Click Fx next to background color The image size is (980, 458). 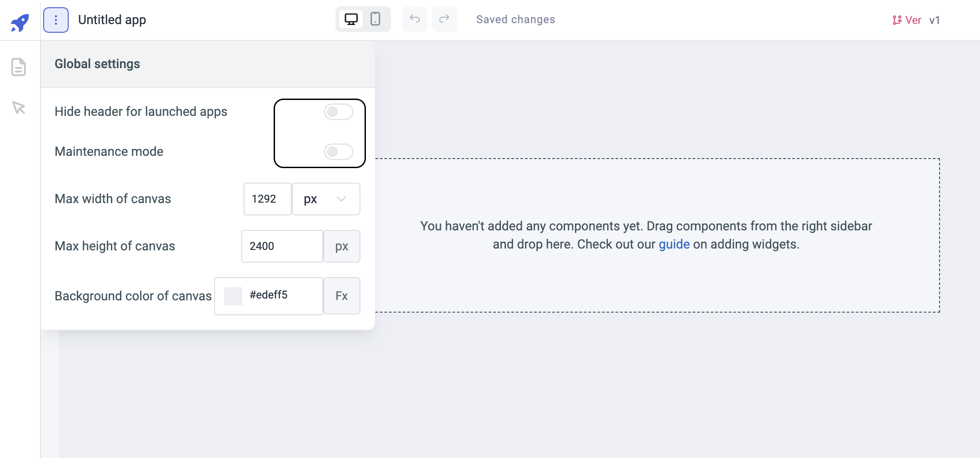342,296
